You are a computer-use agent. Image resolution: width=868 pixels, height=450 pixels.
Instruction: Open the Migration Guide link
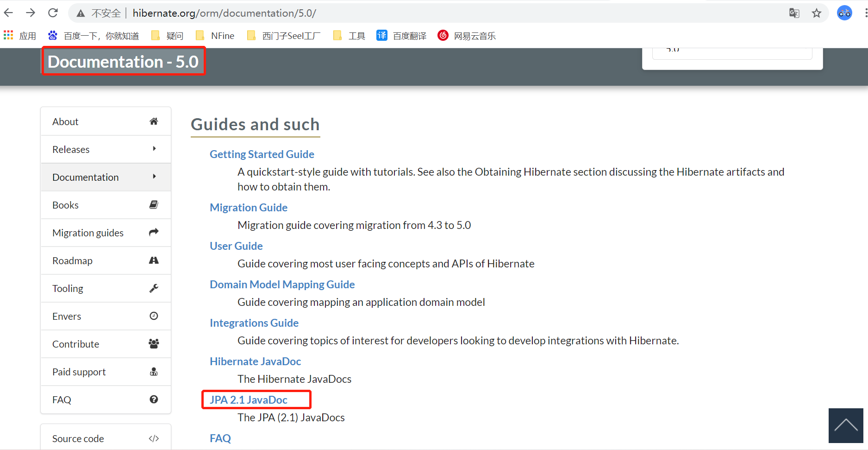[x=249, y=208]
